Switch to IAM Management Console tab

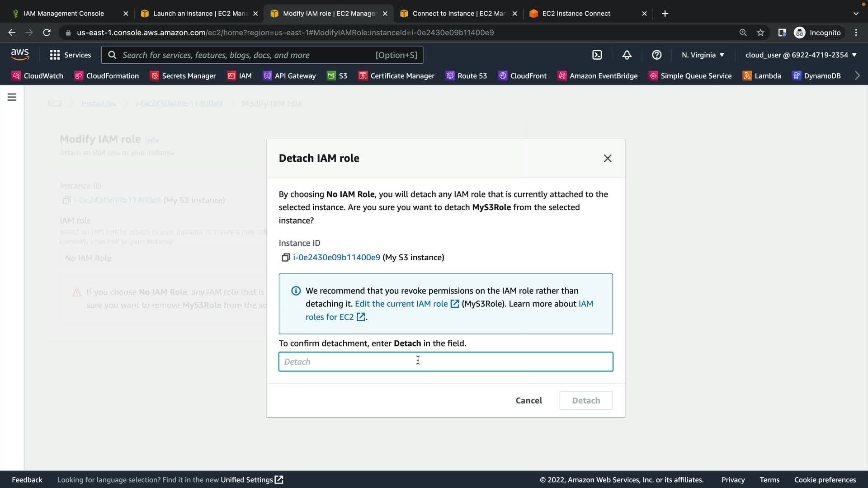[64, 14]
